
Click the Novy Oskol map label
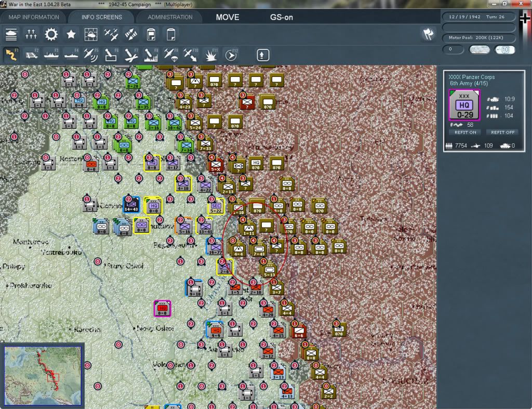tap(154, 328)
